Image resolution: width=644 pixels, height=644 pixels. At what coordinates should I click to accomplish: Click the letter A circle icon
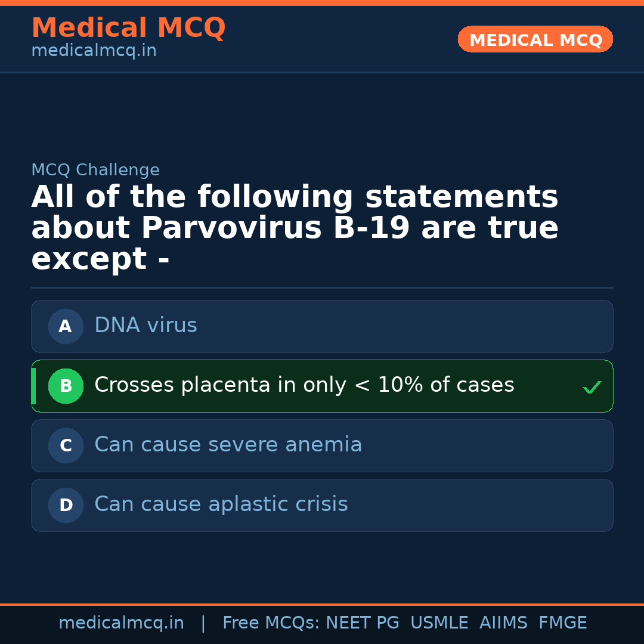pyautogui.click(x=66, y=326)
